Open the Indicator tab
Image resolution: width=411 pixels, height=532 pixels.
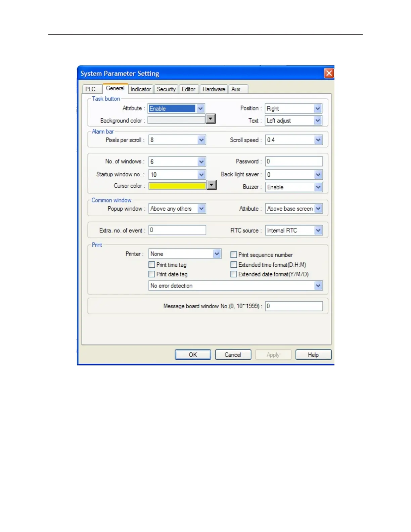pos(141,89)
